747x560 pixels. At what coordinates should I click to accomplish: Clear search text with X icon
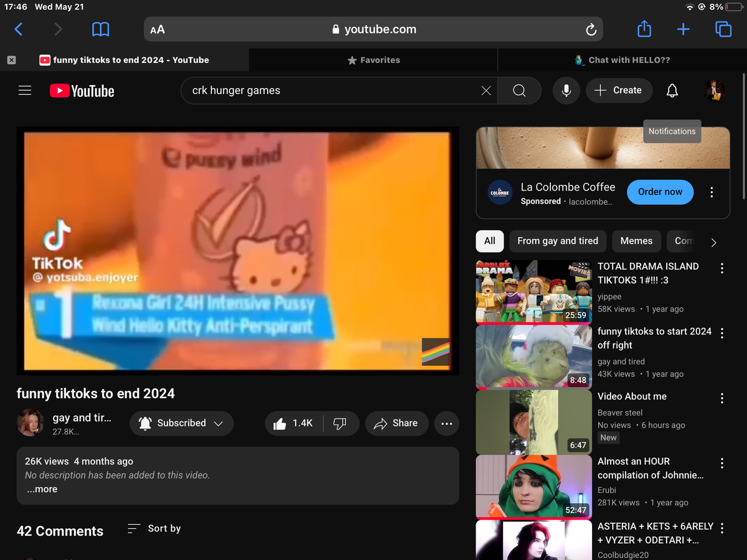486,91
